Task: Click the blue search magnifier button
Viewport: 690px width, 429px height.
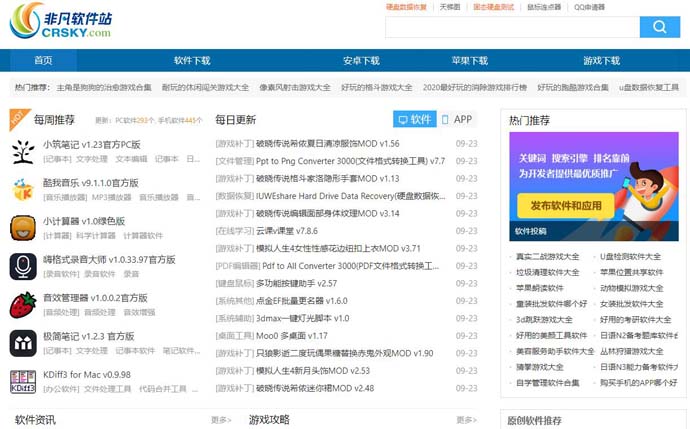Action: click(660, 27)
